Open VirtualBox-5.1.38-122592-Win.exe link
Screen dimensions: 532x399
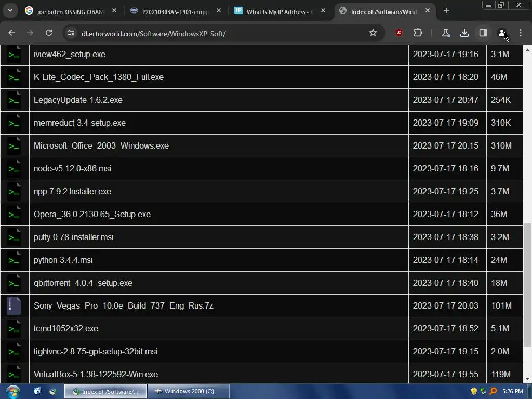pyautogui.click(x=96, y=374)
